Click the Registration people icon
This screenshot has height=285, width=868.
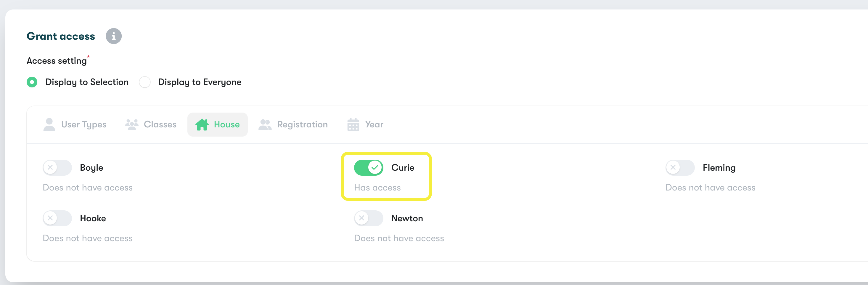click(265, 124)
